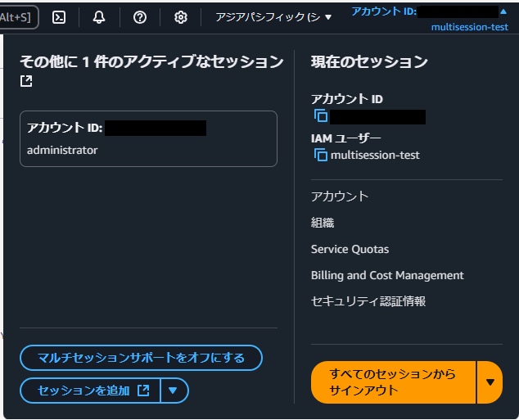Open the 組織 menu item
The width and height of the screenshot is (519, 420).
(323, 223)
